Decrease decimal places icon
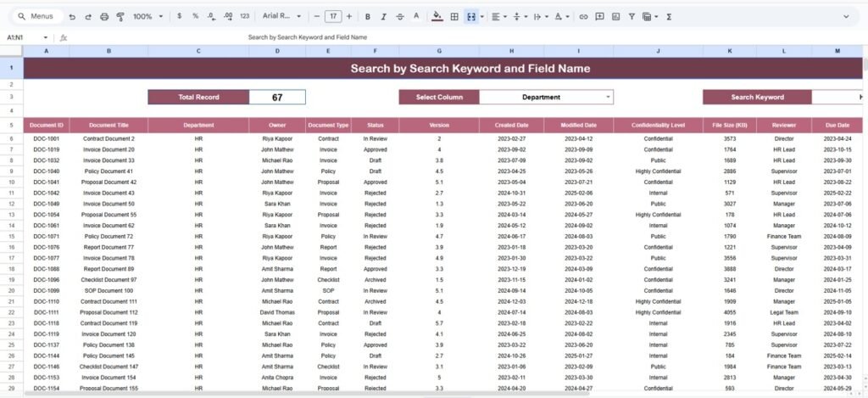 click(x=211, y=17)
